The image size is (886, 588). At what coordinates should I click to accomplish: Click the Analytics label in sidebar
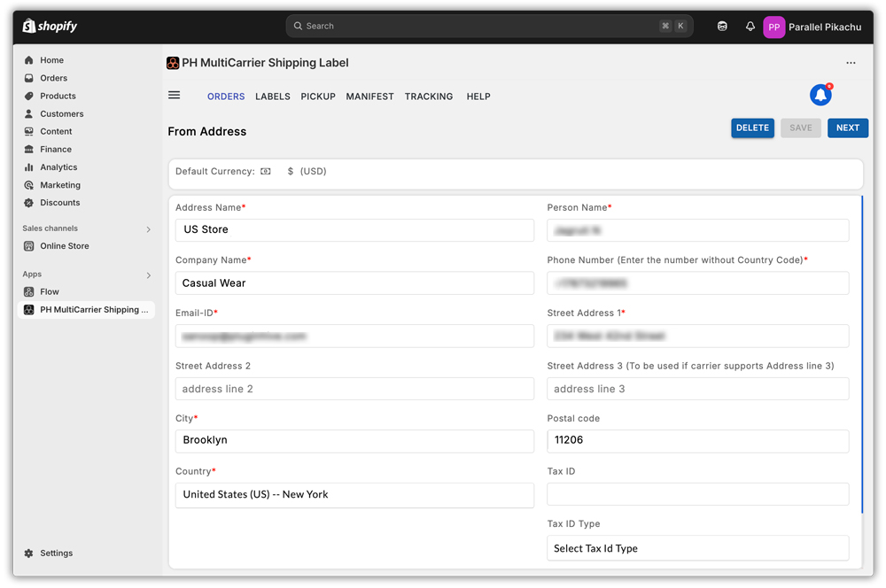click(58, 167)
